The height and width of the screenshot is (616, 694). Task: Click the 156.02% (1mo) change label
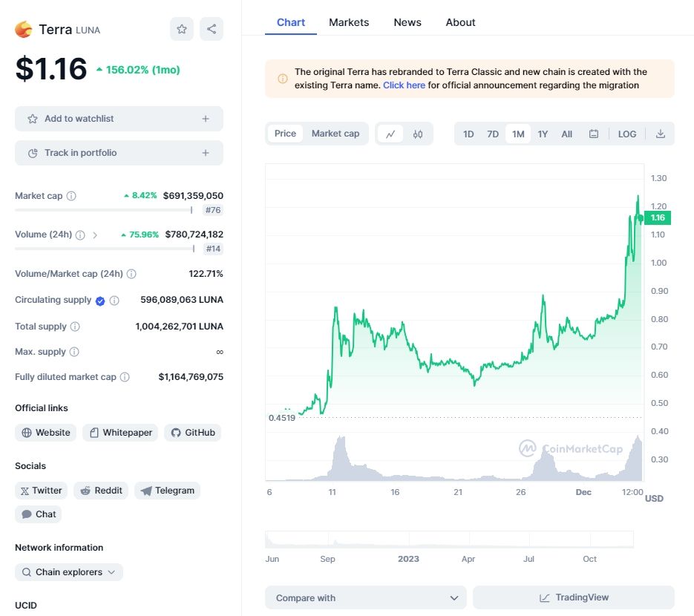pyautogui.click(x=138, y=70)
